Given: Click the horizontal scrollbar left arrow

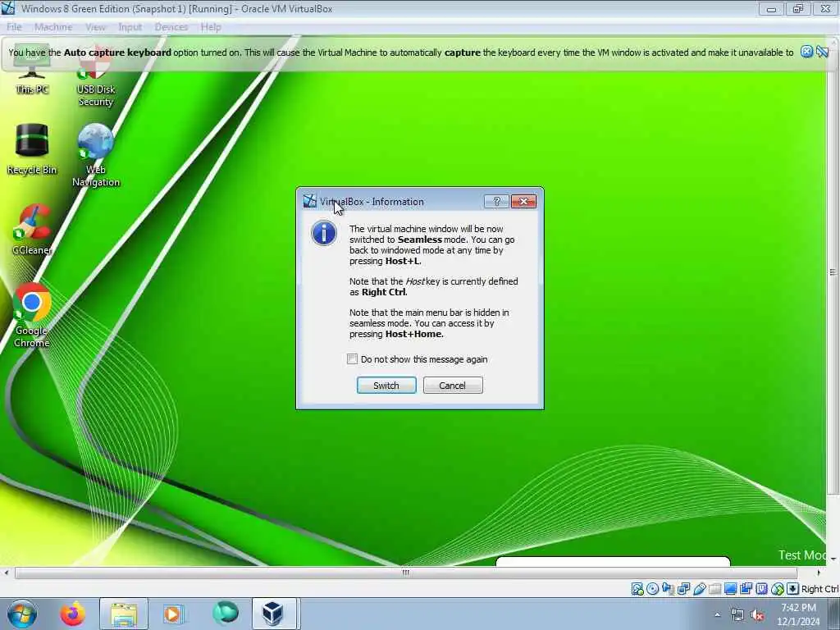Looking at the screenshot, I should (6, 573).
